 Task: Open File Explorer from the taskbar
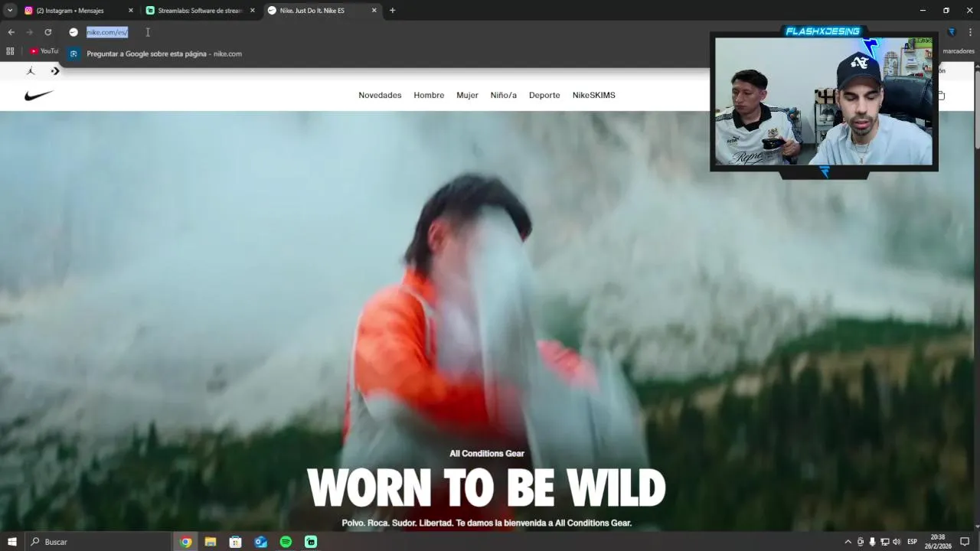(x=211, y=542)
